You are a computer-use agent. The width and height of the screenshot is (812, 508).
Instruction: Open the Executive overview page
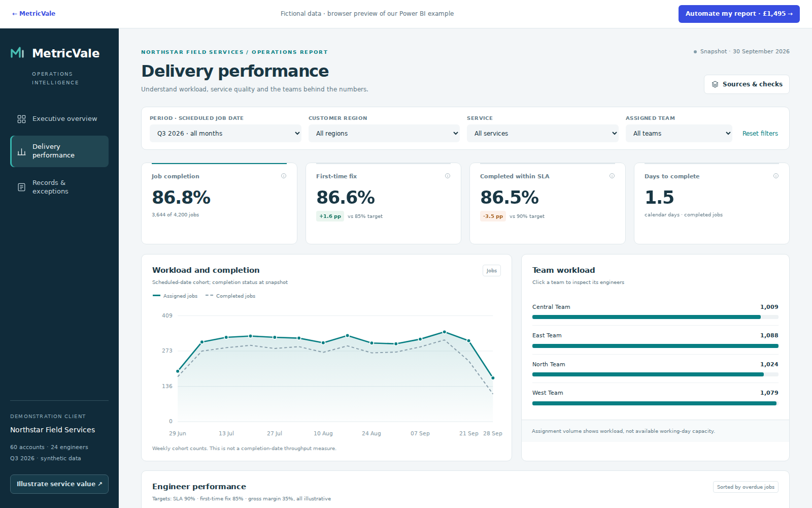59,119
